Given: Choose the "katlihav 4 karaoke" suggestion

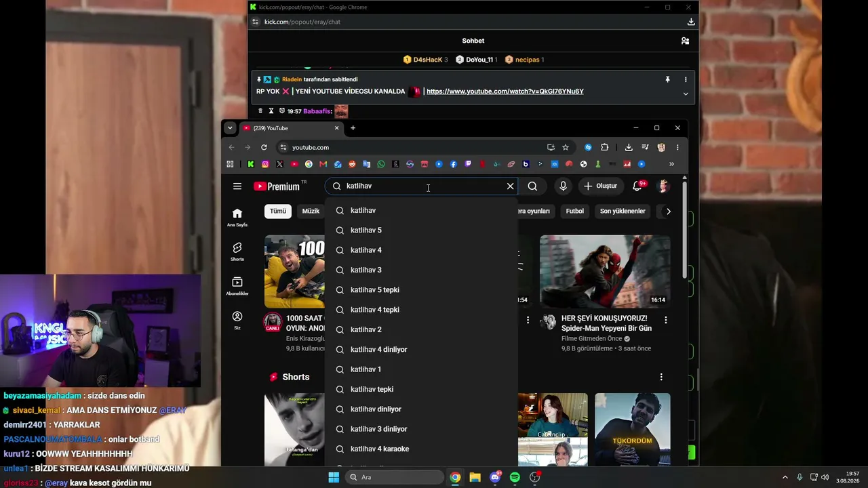Looking at the screenshot, I should point(422,449).
